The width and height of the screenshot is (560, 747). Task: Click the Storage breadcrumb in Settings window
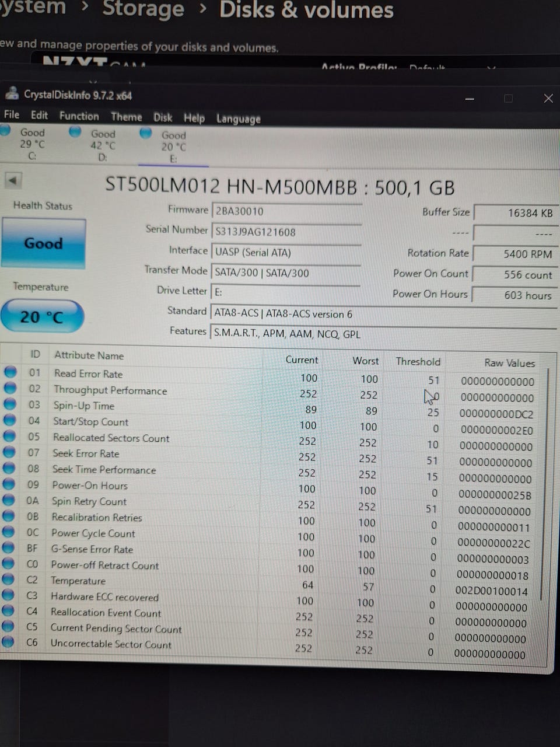pos(143,9)
